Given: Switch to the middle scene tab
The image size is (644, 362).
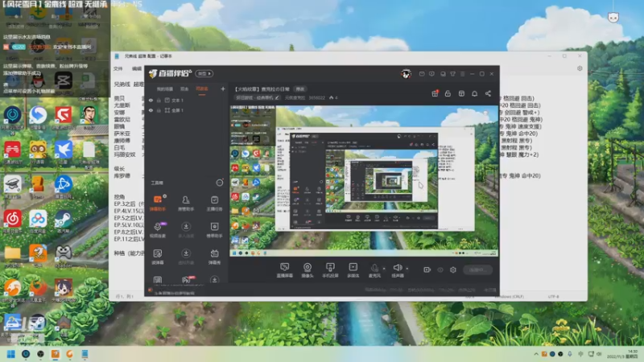Looking at the screenshot, I should [x=184, y=89].
